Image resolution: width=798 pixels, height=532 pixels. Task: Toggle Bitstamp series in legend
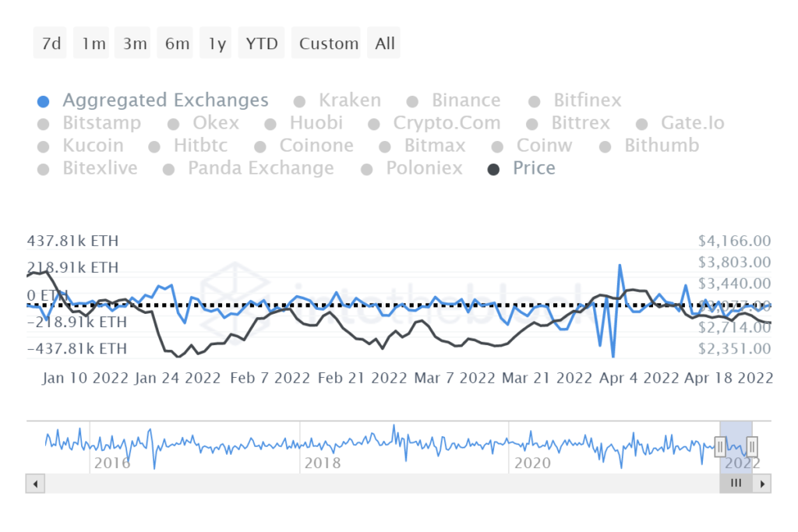(90, 122)
